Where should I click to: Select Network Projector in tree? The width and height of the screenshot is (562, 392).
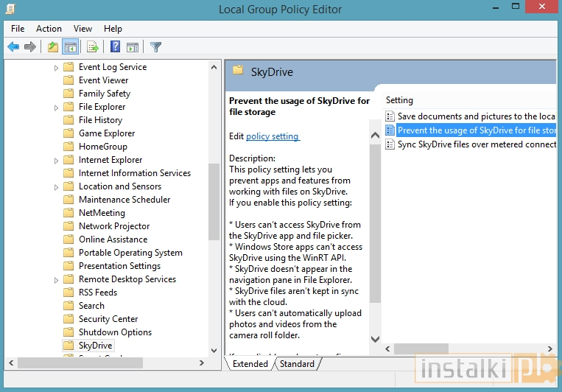(114, 226)
